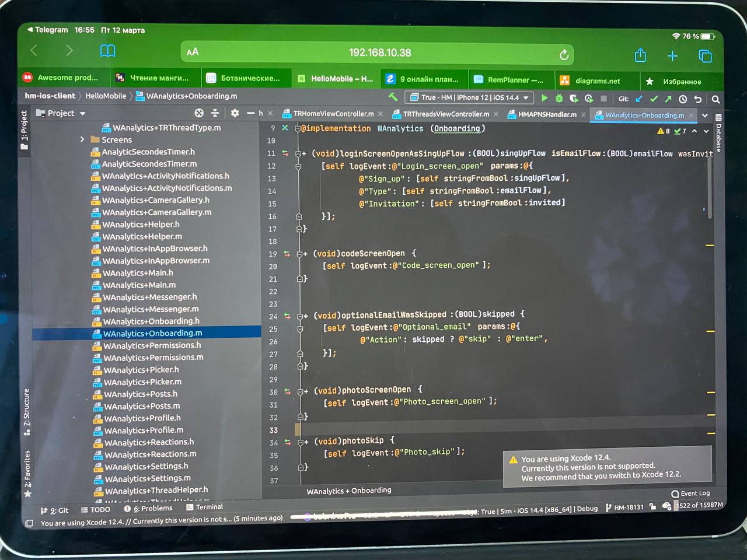Click the Build hammer icon
The image size is (747, 560).
393,97
